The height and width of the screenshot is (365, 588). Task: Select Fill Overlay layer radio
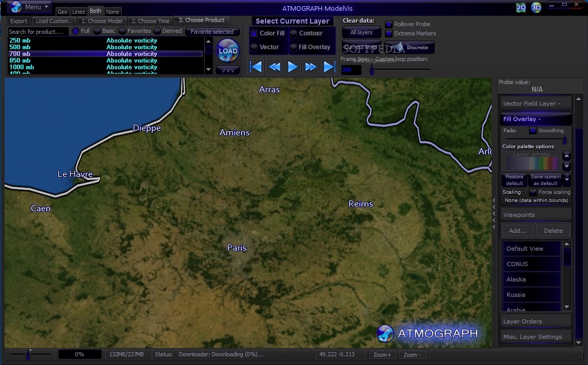tap(294, 47)
